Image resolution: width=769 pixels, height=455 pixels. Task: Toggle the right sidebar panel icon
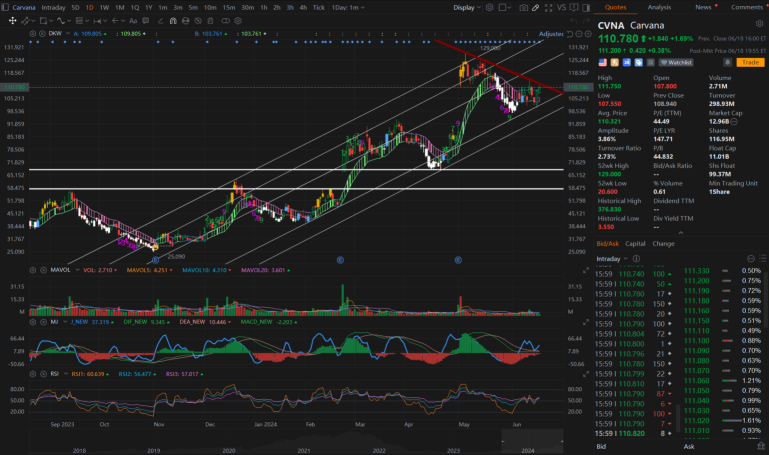[586, 8]
